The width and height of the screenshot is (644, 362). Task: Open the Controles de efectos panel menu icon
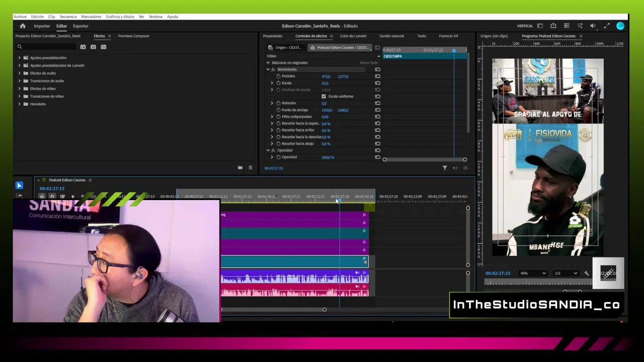point(331,36)
